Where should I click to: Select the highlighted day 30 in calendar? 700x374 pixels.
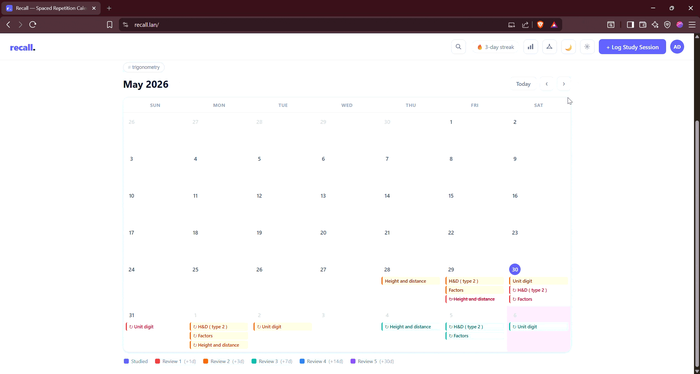tap(515, 269)
